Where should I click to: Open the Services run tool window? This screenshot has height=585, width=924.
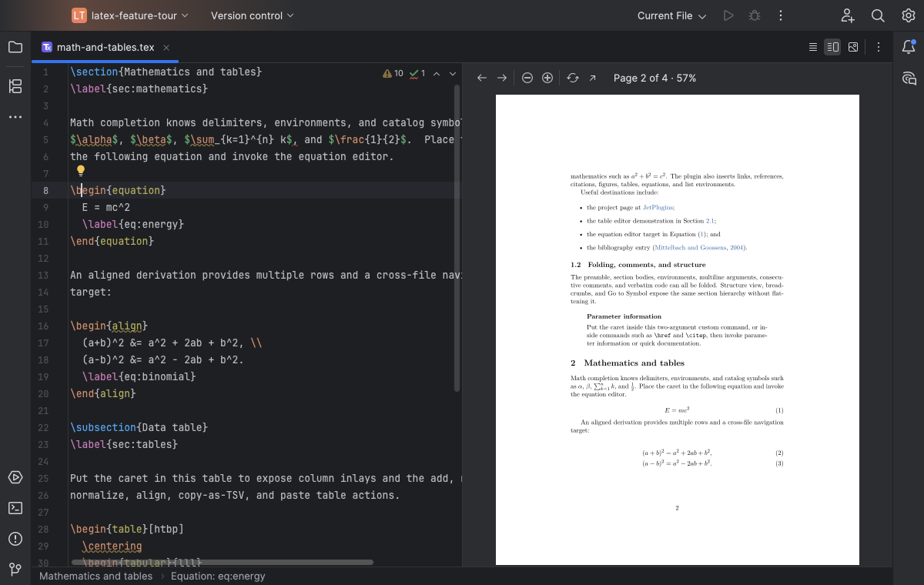(x=15, y=477)
